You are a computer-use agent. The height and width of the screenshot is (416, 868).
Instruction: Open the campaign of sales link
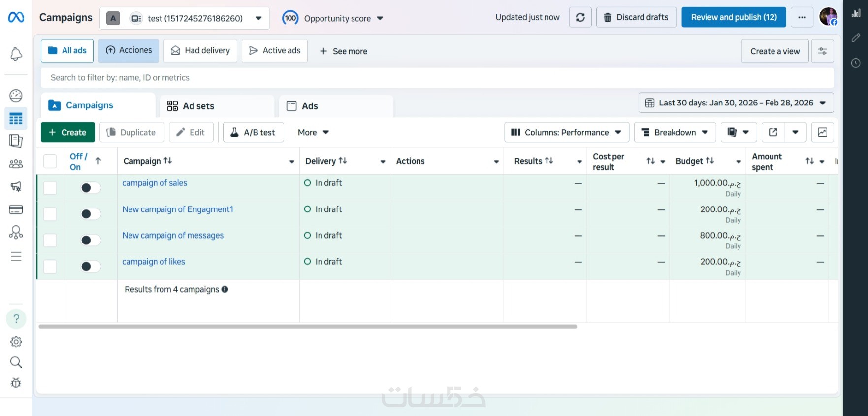(x=155, y=183)
